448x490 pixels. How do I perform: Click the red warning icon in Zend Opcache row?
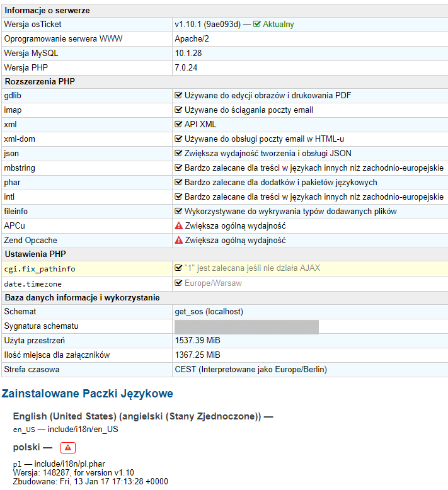pyautogui.click(x=178, y=240)
